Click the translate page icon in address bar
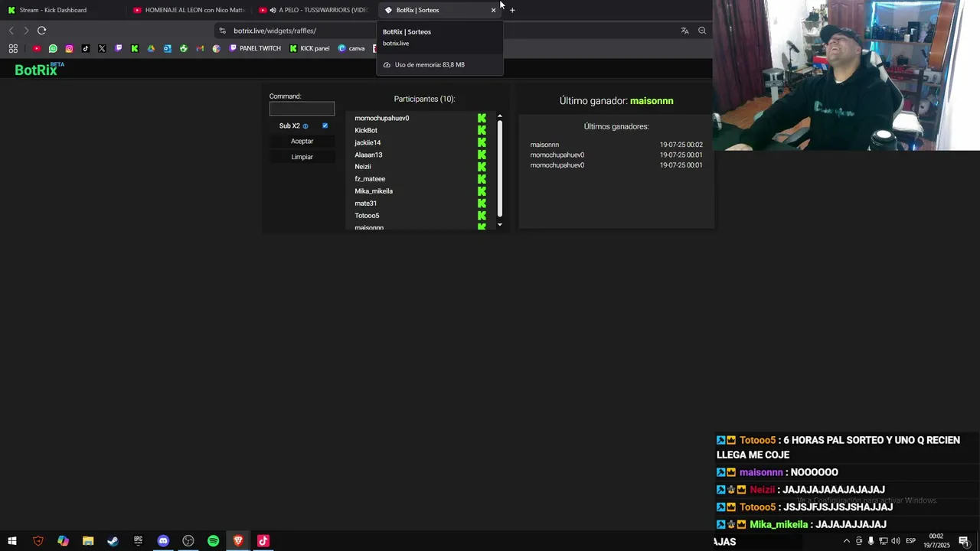 coord(684,31)
